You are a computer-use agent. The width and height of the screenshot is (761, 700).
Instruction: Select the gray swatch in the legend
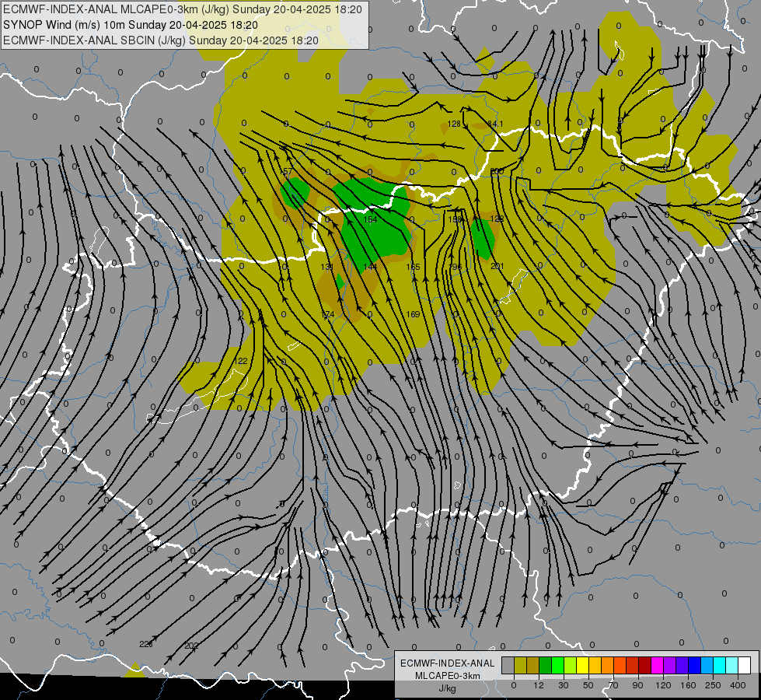click(508, 666)
